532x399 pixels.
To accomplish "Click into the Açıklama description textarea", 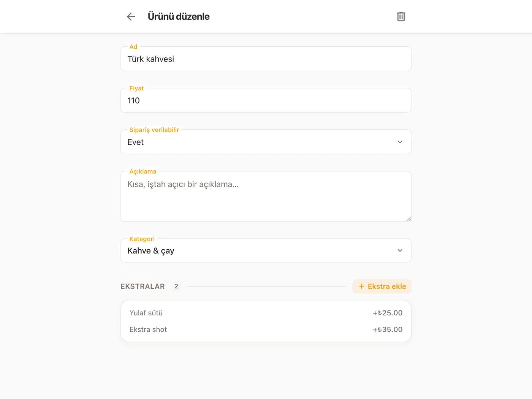I will pyautogui.click(x=266, y=196).
